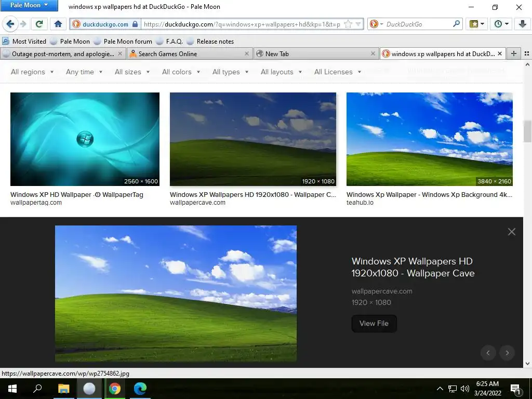Viewport: 532px width, 399px height.
Task: Show all tabs grid icon
Action: 527,54
